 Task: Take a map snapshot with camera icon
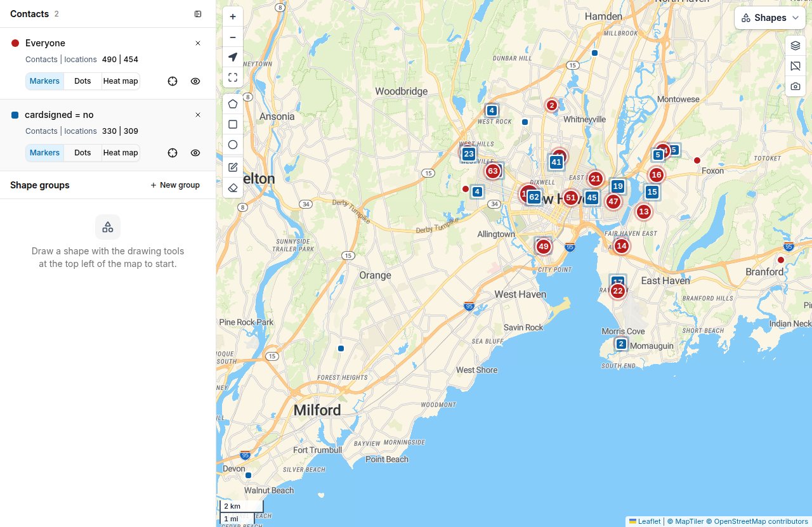pyautogui.click(x=796, y=86)
